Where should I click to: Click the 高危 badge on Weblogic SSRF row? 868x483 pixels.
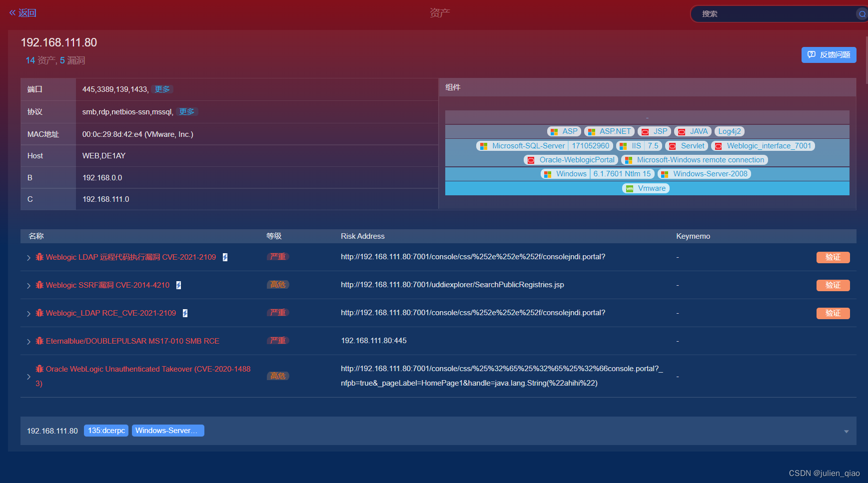[x=278, y=285]
